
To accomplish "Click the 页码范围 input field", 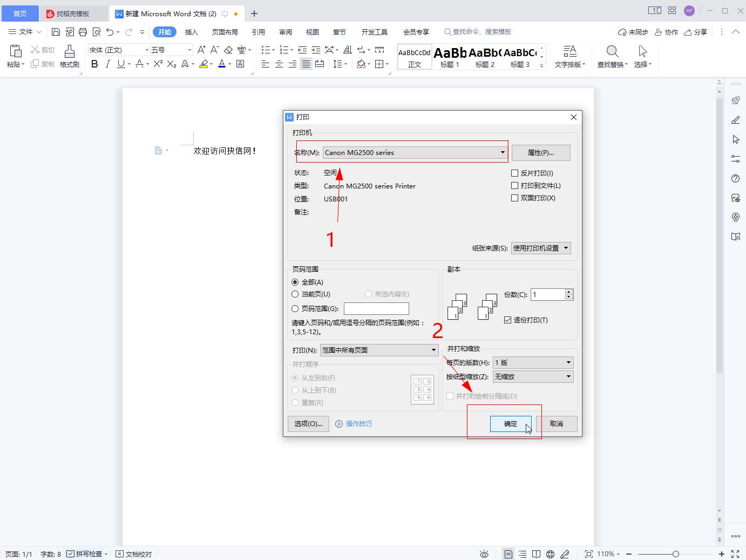I will click(376, 309).
